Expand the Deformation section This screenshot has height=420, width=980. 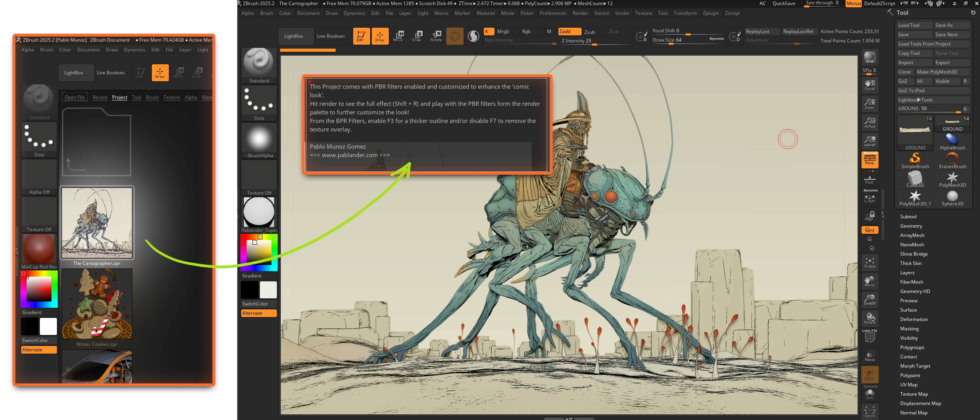click(x=913, y=319)
